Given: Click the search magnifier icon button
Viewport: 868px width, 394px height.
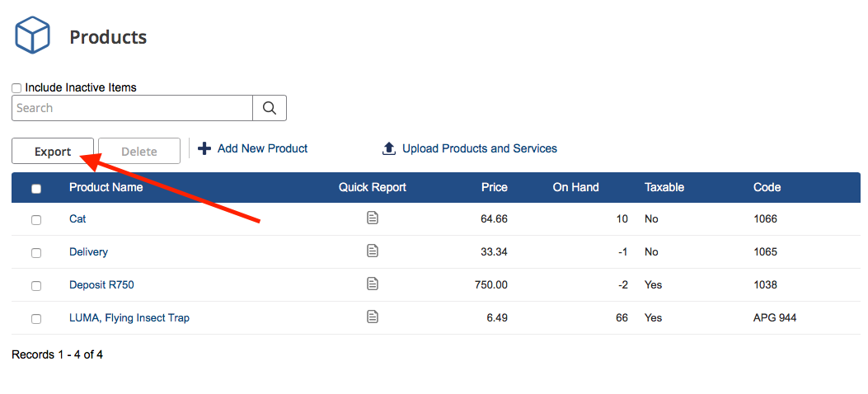Looking at the screenshot, I should pyautogui.click(x=269, y=108).
